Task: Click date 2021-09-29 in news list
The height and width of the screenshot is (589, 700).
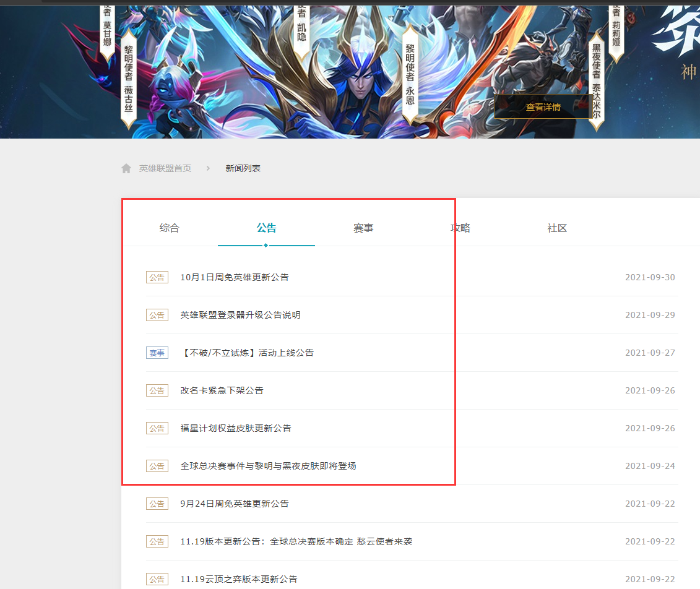Action: tap(650, 315)
